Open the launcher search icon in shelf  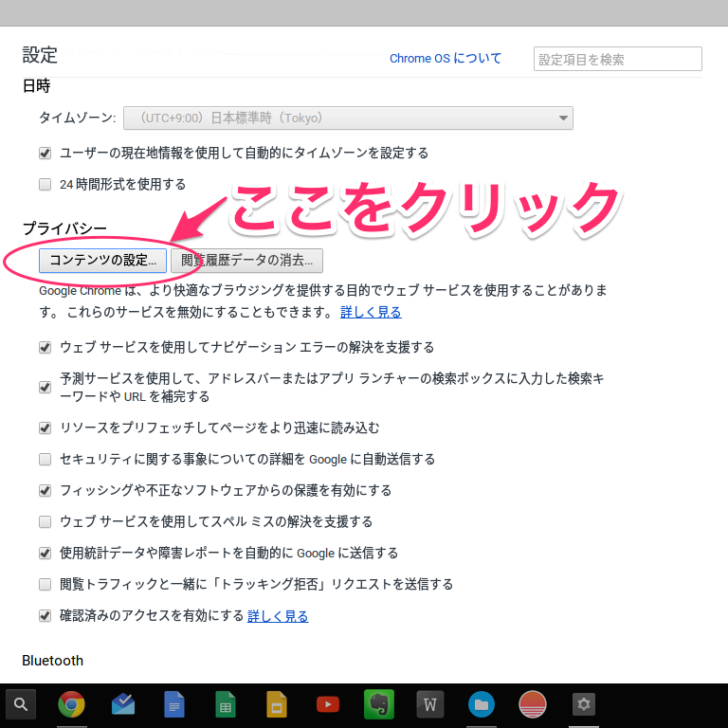[x=21, y=704]
